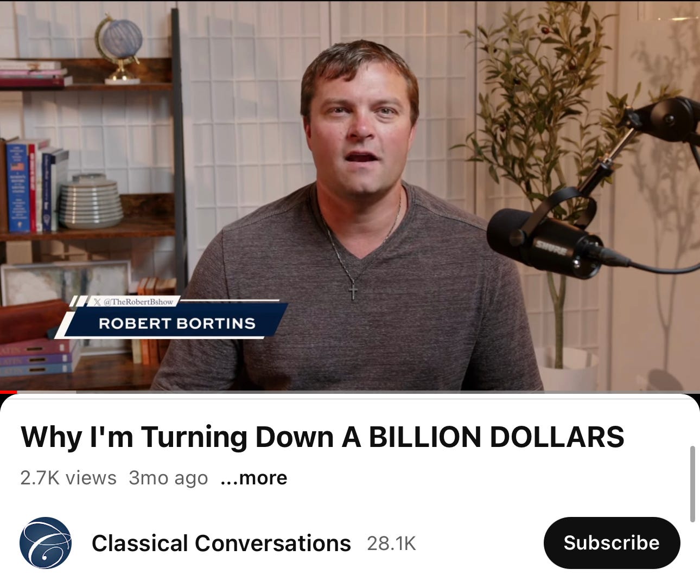Click the gray ceramic jar on the shelf
Screen dimensions: 700x588
click(90, 201)
